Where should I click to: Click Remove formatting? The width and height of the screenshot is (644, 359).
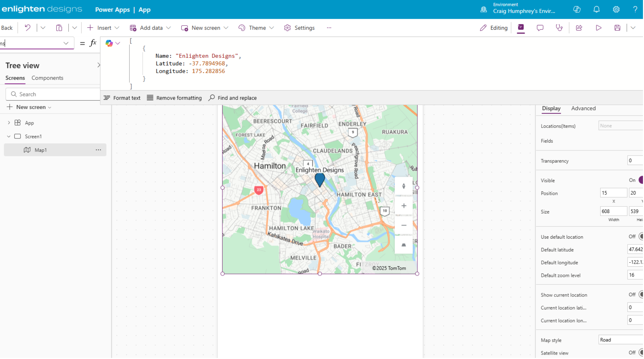[174, 98]
